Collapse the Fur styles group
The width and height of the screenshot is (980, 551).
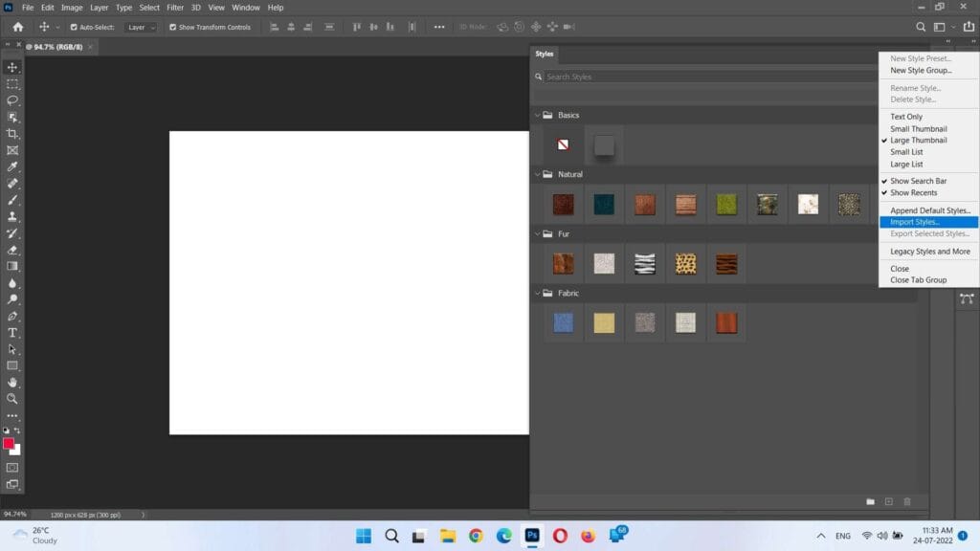[538, 234]
